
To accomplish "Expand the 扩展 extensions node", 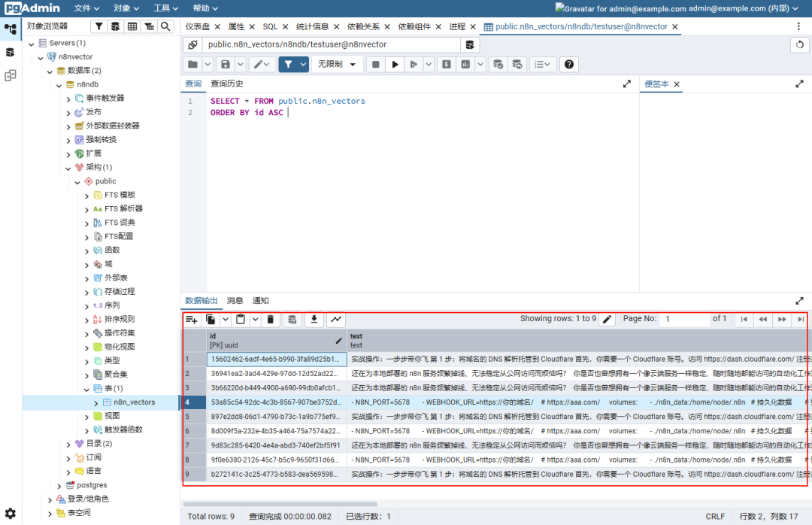I will point(68,154).
